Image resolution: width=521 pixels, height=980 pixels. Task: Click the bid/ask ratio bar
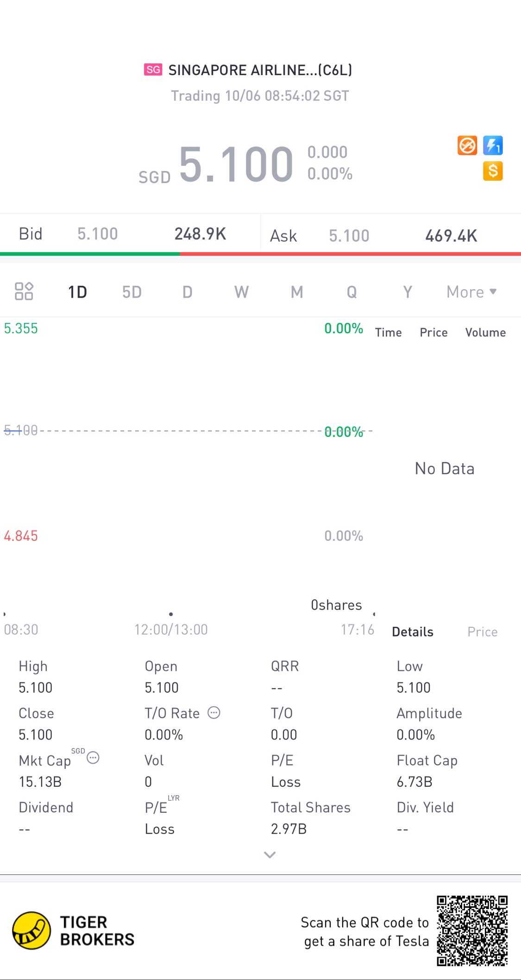(x=260, y=254)
